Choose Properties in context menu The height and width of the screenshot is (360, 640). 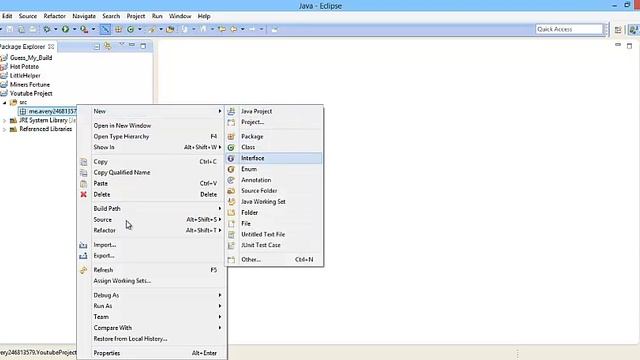click(x=152, y=353)
